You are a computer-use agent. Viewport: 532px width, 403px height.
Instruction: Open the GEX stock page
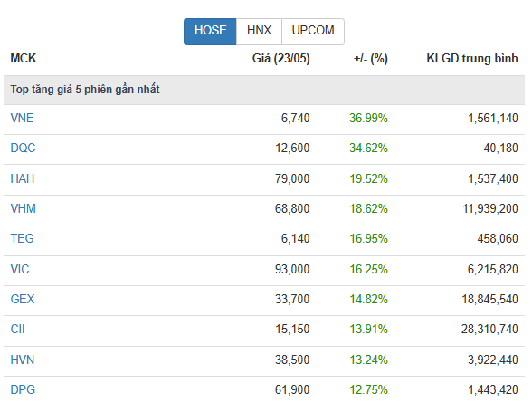point(23,299)
